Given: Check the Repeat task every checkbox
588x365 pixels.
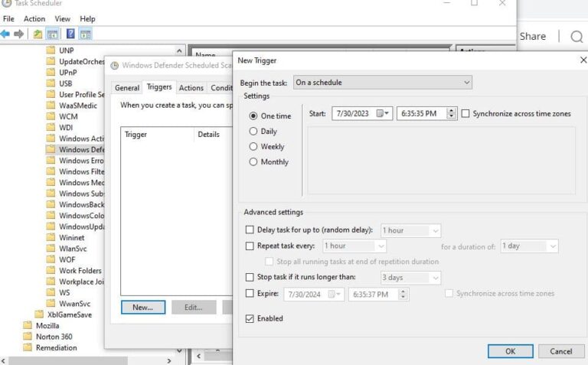Looking at the screenshot, I should click(x=249, y=246).
